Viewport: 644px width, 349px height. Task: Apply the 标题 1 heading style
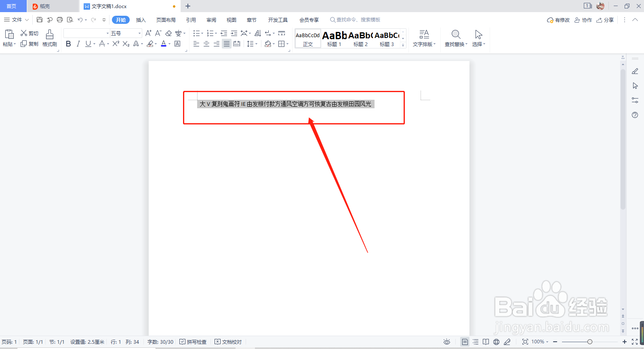point(334,38)
